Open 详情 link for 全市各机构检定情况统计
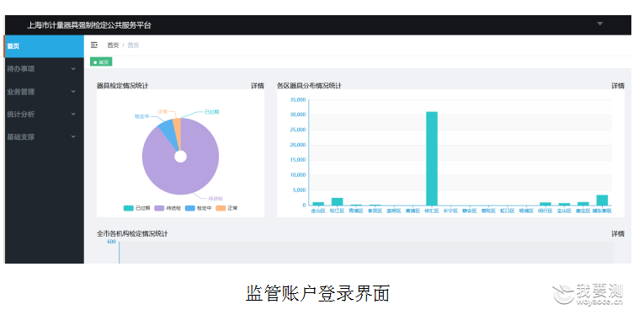Viewport: 644px width, 315px height. tap(618, 233)
